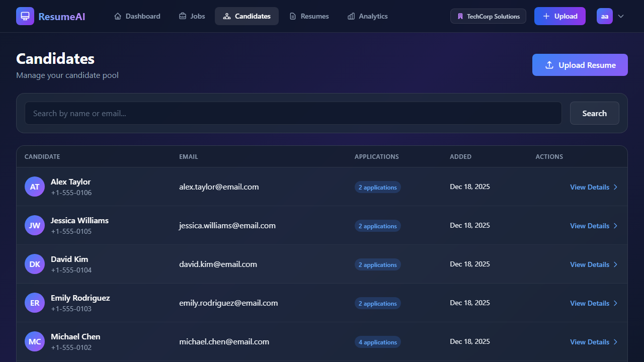This screenshot has width=644, height=362.
Task: Click the upload arrow icon in Upload Resume
Action: coord(548,65)
